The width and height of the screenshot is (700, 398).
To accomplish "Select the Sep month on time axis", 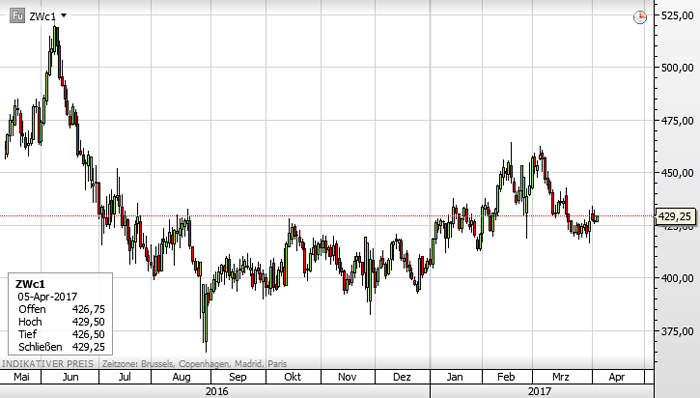I will 238,377.
